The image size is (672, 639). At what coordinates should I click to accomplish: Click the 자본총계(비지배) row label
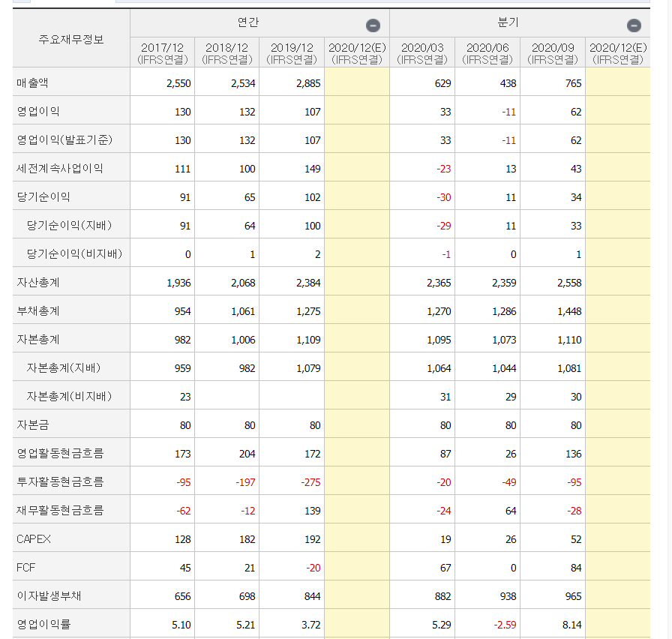point(69,397)
